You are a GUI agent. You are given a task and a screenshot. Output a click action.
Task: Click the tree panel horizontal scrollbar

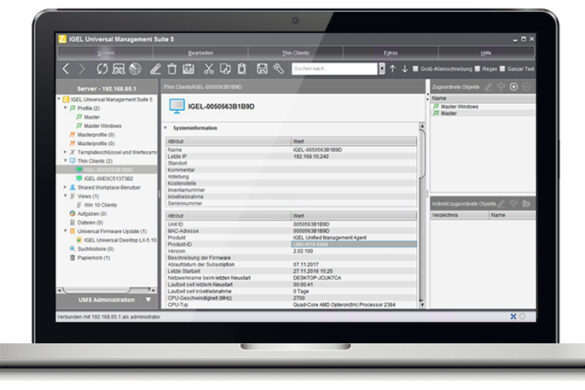click(x=97, y=290)
